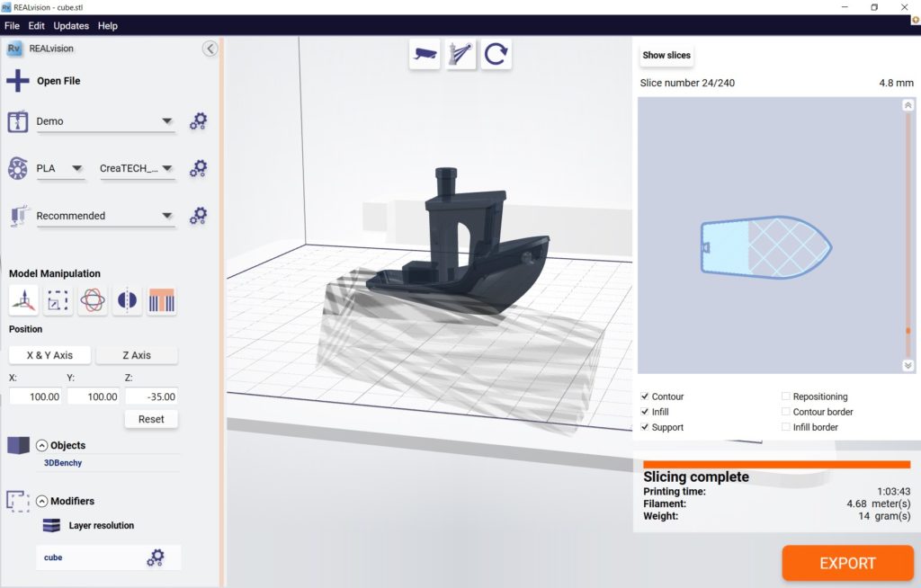
Task: Select the 3DBenchy object in list
Action: click(x=63, y=463)
